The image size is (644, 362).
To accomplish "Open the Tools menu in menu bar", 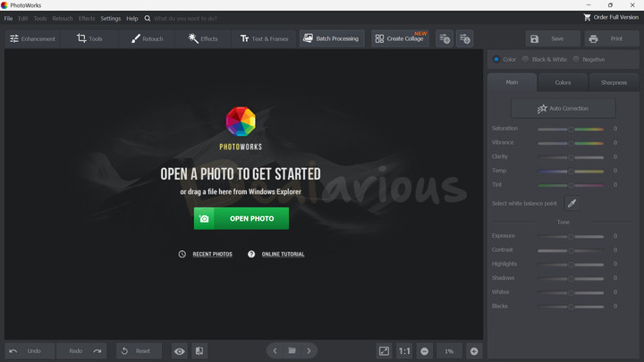I will click(40, 19).
